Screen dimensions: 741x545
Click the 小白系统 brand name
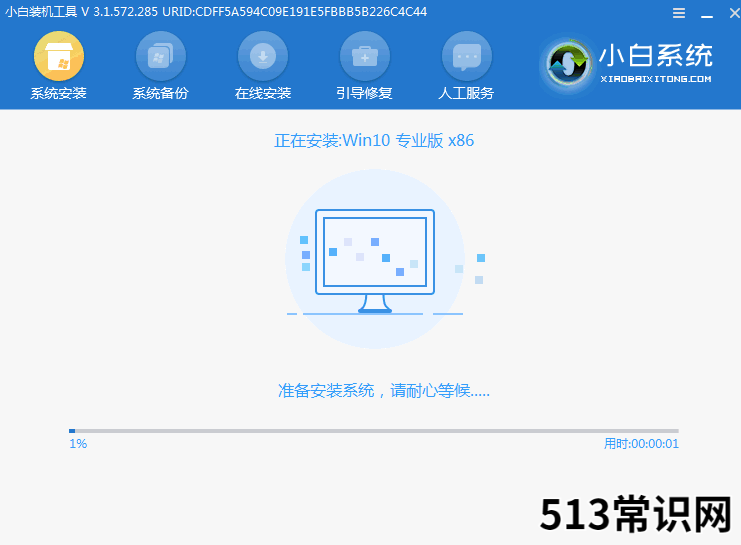point(656,56)
